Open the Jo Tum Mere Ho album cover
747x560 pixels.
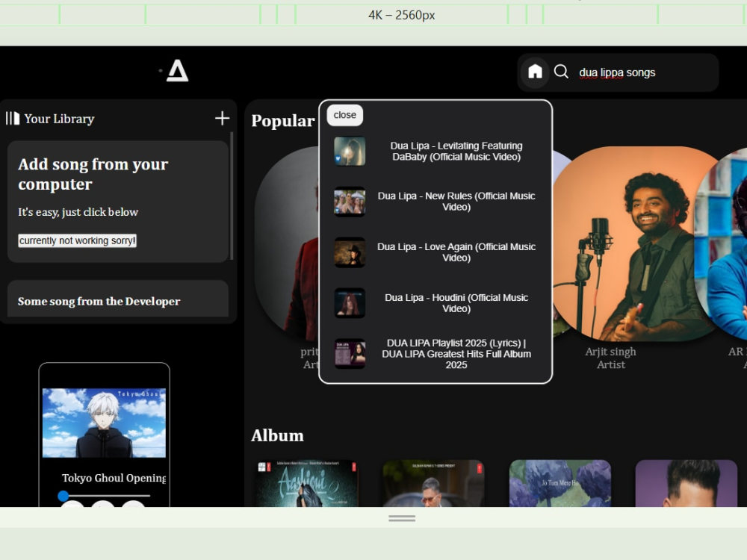tap(560, 483)
